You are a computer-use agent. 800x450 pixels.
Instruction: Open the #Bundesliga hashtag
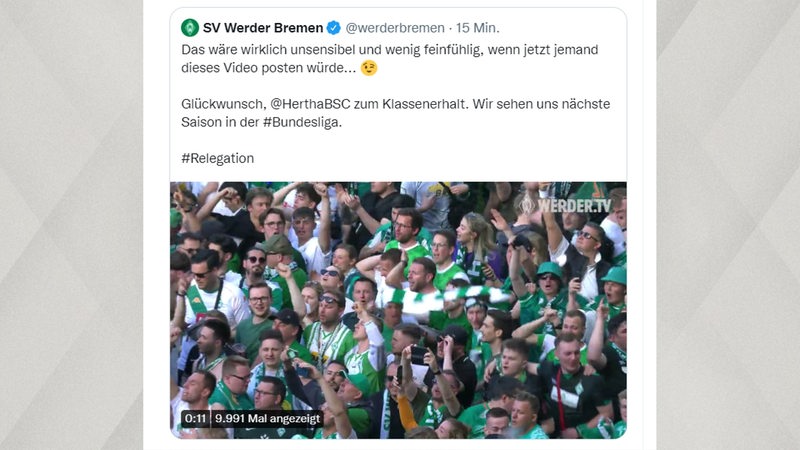coord(302,122)
